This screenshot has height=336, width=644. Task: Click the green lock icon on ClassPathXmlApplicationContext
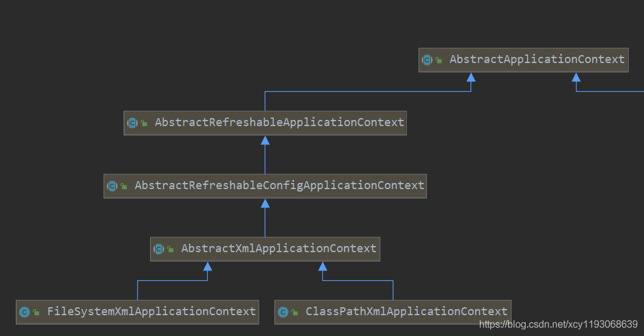295,313
